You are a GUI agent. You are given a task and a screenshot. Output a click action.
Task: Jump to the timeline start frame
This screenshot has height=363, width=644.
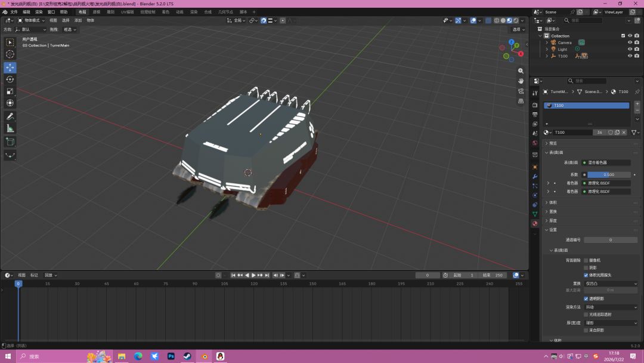coord(233,275)
